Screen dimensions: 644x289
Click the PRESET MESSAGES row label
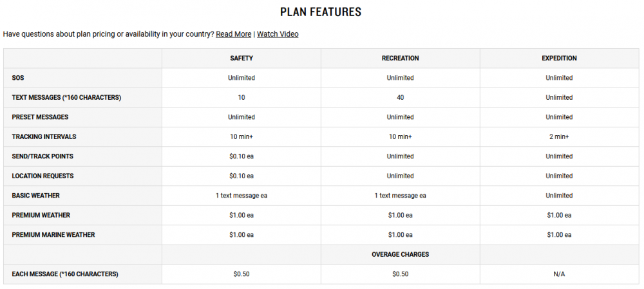click(40, 117)
